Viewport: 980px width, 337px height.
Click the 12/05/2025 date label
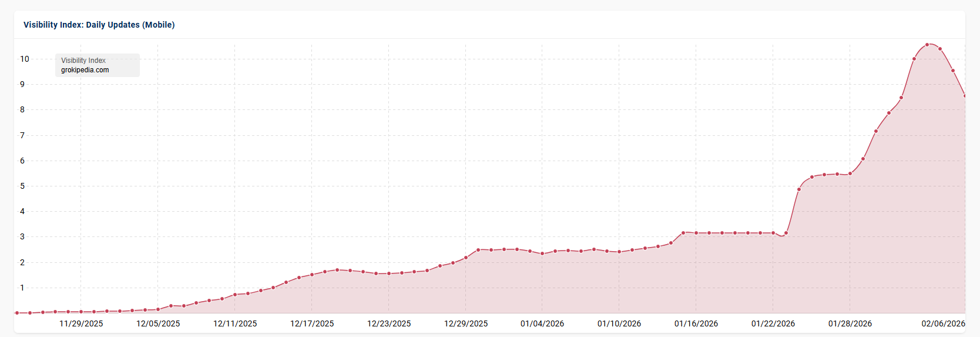[158, 323]
